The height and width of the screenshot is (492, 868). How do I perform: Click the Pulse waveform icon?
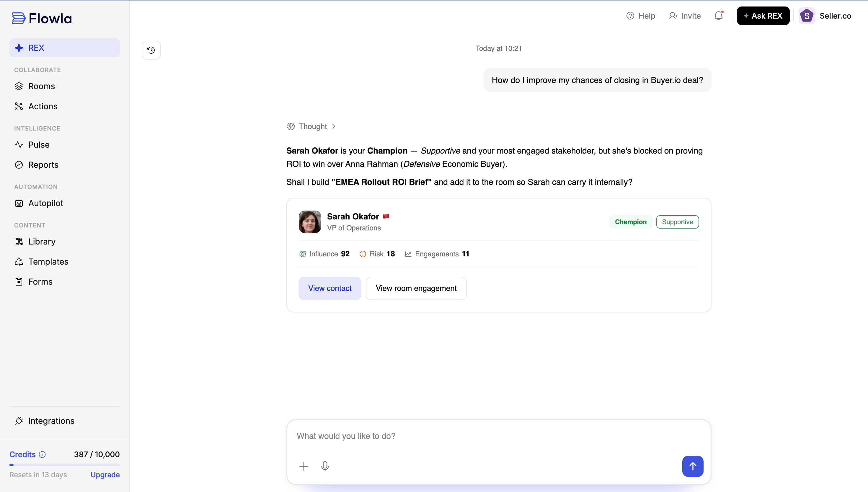coord(19,145)
